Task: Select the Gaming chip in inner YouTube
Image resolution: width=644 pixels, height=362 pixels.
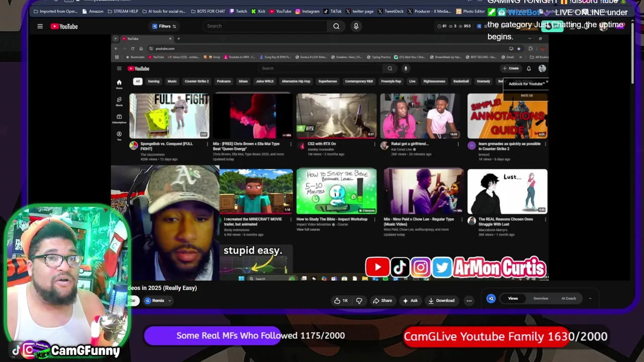Action: click(153, 81)
